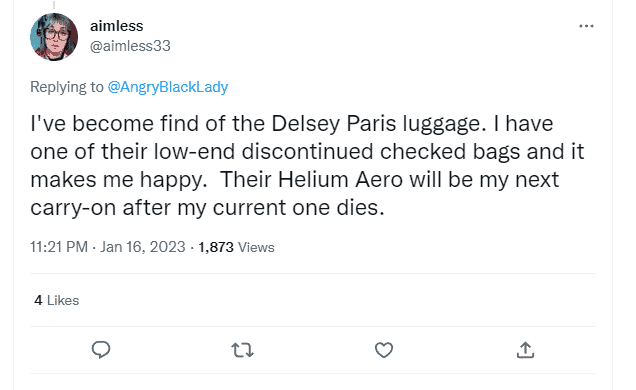Click the thread connector line above avatar
Viewport: 636px width, 390px height.
[x=54, y=5]
